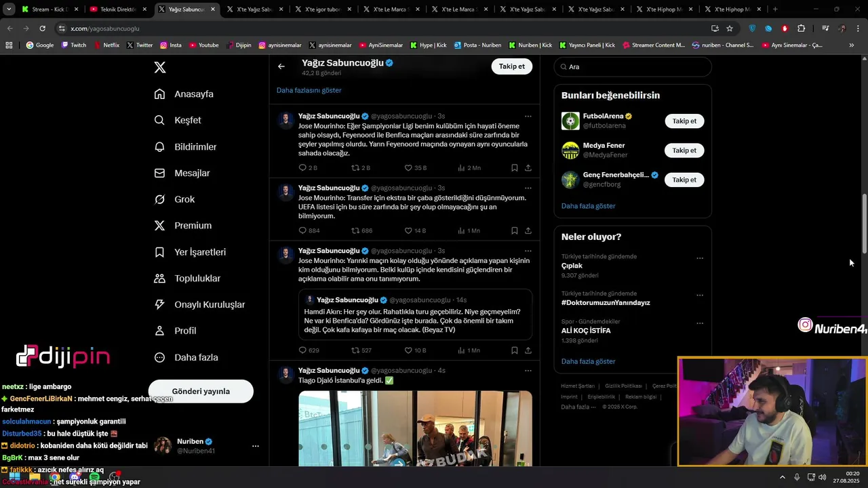
Task: Click the Gönderi yayınla button
Action: [201, 391]
